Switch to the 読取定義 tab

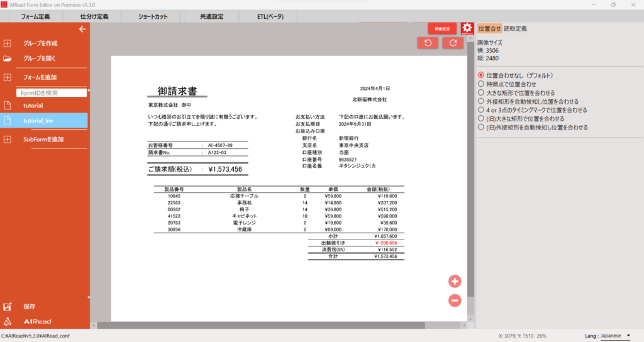point(516,28)
